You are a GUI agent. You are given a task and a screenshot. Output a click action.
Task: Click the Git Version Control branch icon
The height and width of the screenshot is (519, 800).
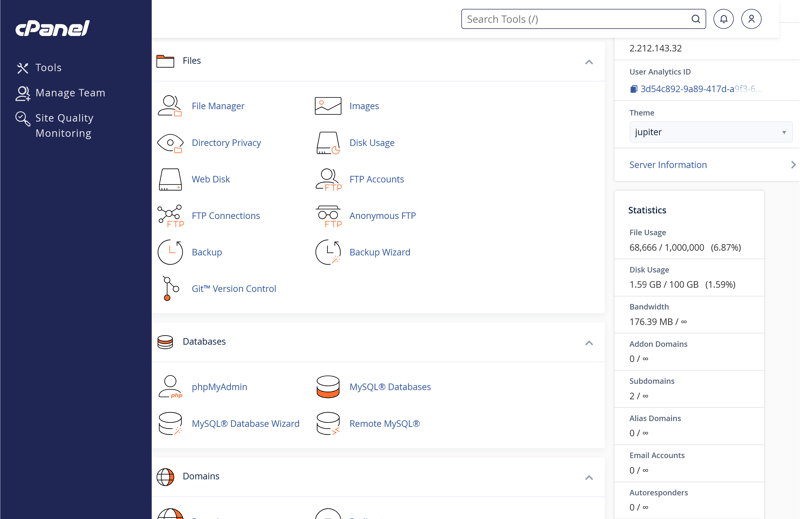[x=170, y=289]
